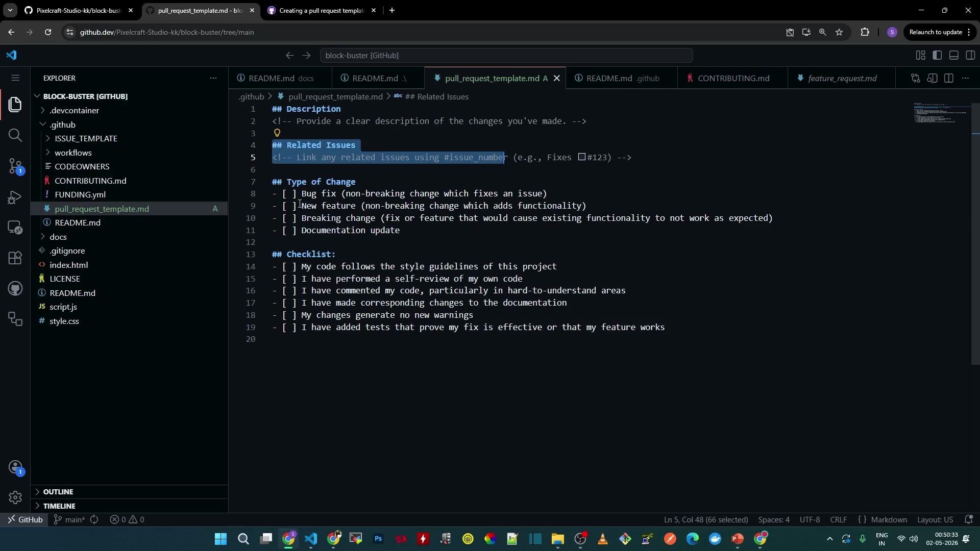This screenshot has width=980, height=551.
Task: Open File Explorer from the taskbar
Action: pos(557,539)
